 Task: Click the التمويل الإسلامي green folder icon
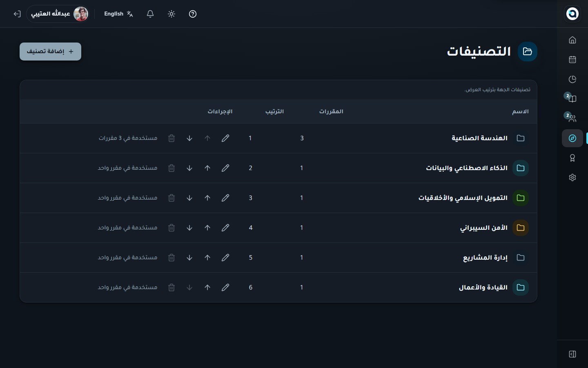pyautogui.click(x=521, y=198)
